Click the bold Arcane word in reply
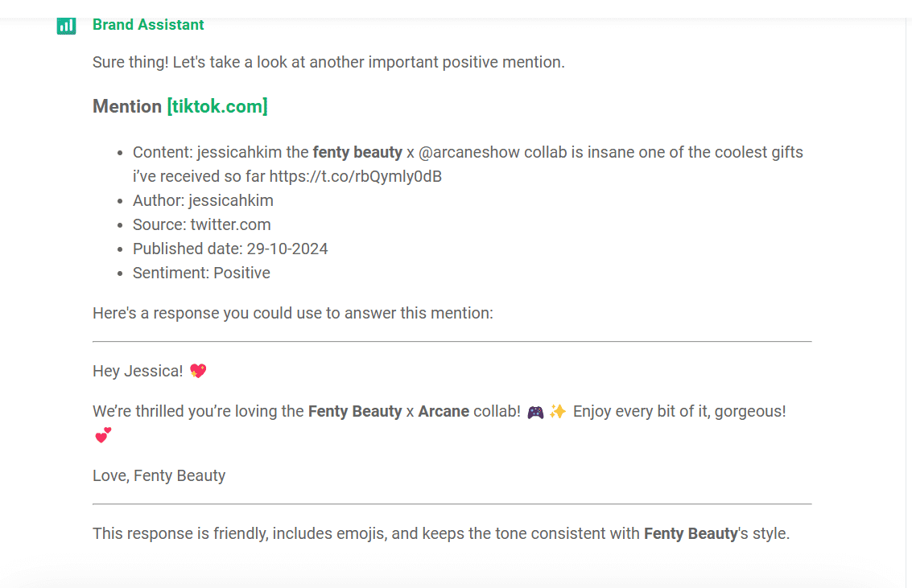Viewport: 912px width, 588px height. [444, 411]
